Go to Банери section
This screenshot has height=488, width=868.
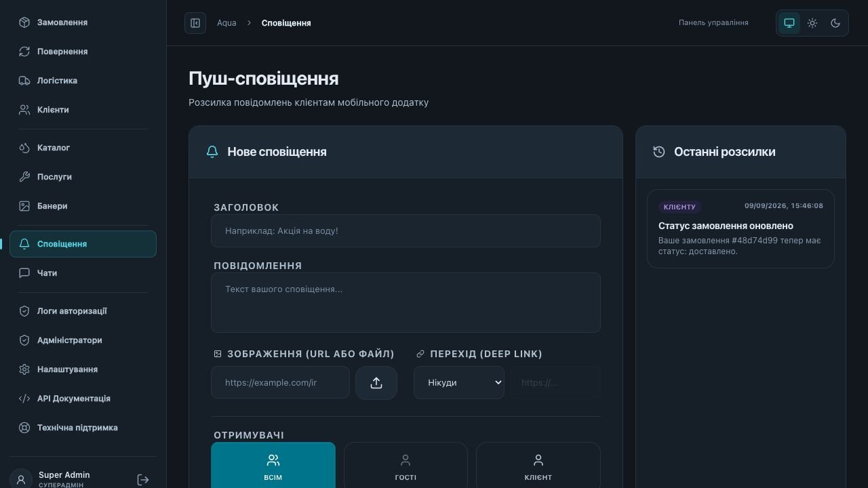(83, 206)
